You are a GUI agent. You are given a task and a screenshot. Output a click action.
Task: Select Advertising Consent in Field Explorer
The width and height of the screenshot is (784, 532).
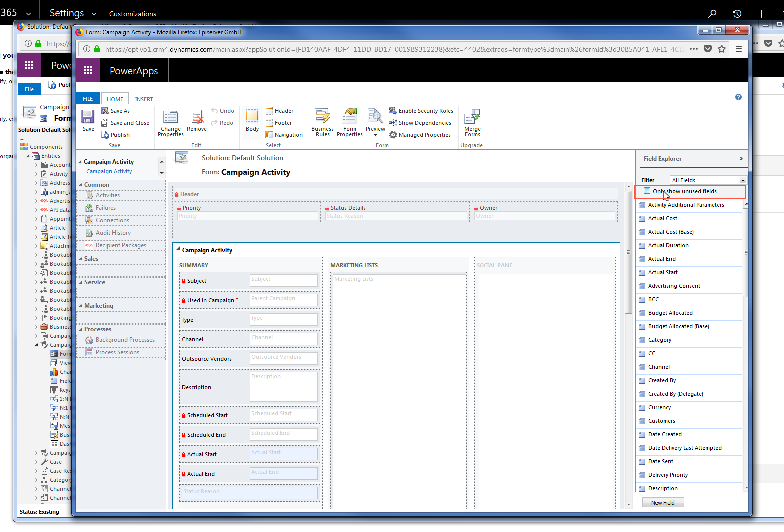pos(689,286)
